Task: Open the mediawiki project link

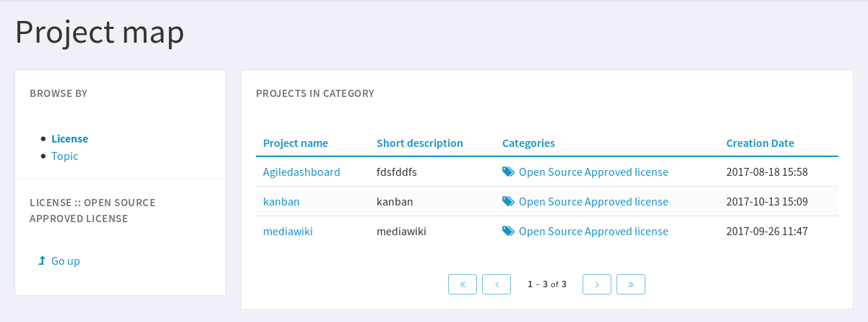Action: point(288,232)
